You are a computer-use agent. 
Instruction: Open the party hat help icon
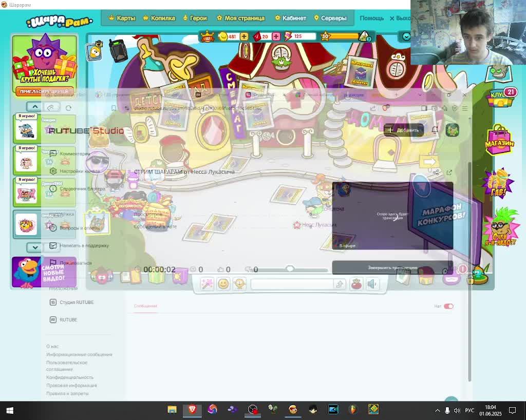364,36
